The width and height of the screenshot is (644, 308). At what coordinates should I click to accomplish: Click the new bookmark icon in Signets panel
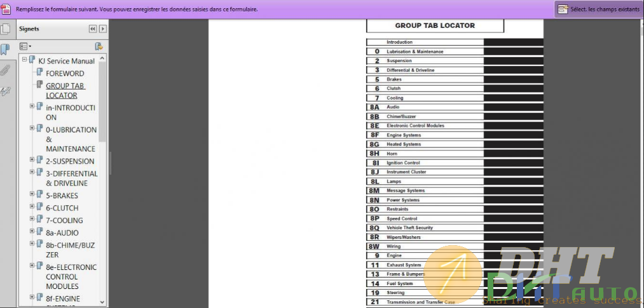tap(99, 46)
